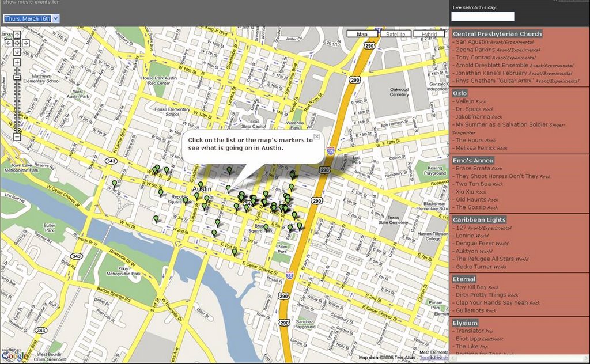
Task: Click San Agustin in the event list
Action: 472,41
